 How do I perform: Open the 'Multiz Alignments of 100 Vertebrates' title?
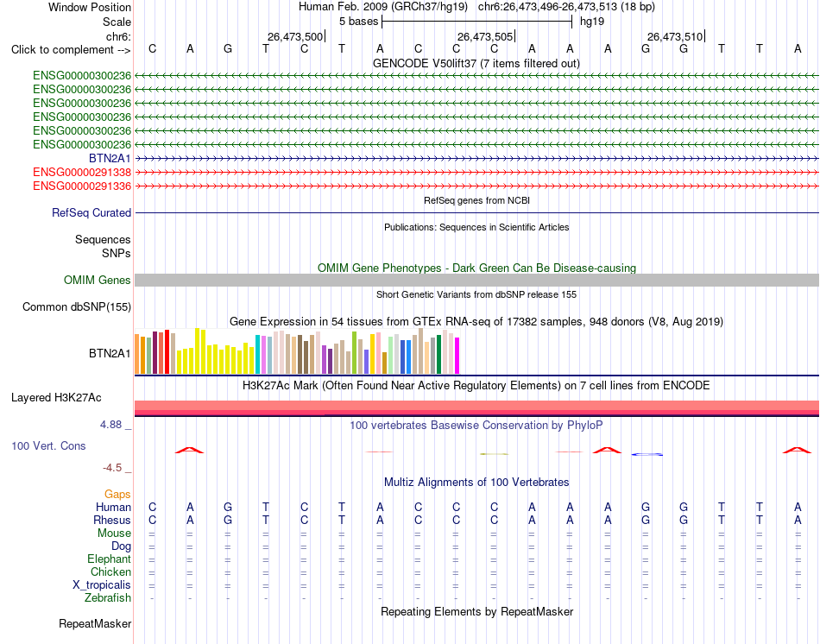pyautogui.click(x=476, y=483)
